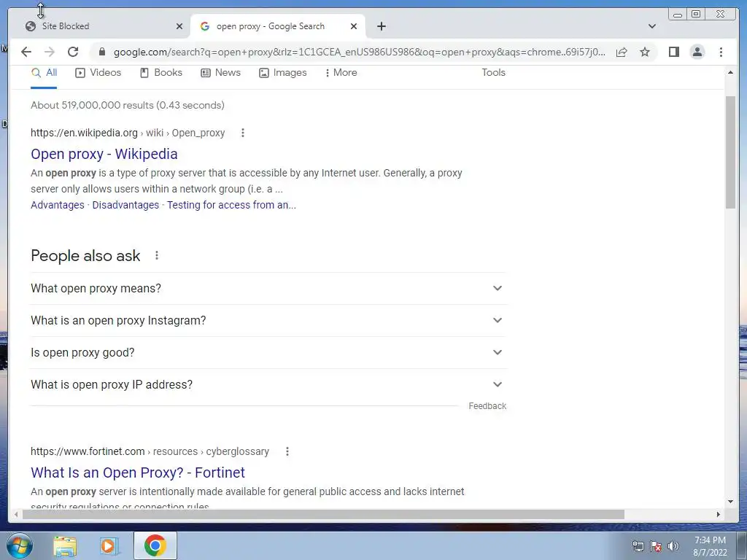Expand "Is open proxy good?" question

point(268,352)
